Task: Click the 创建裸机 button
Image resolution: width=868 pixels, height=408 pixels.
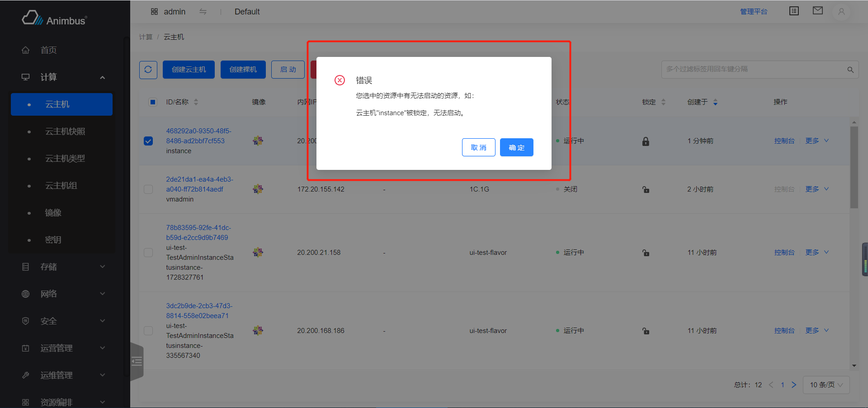Action: [x=243, y=69]
